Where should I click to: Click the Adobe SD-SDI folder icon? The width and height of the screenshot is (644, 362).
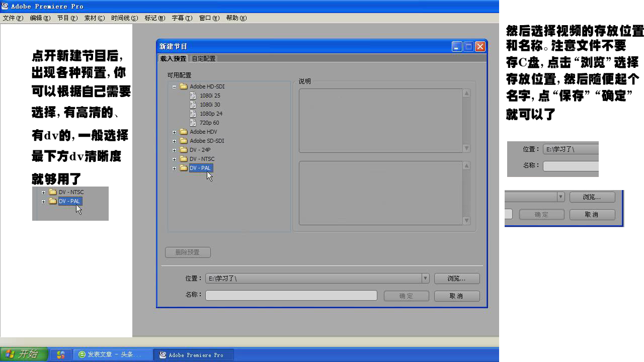[184, 141]
